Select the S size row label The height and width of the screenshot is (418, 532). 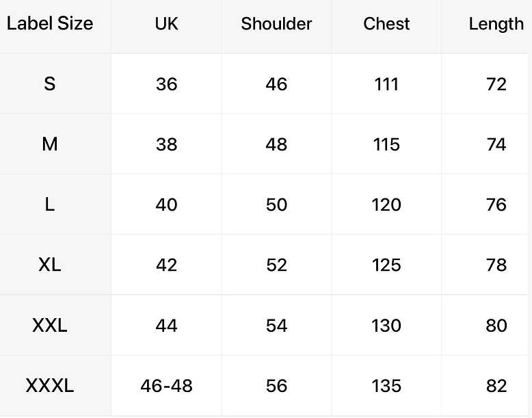pyautogui.click(x=49, y=83)
